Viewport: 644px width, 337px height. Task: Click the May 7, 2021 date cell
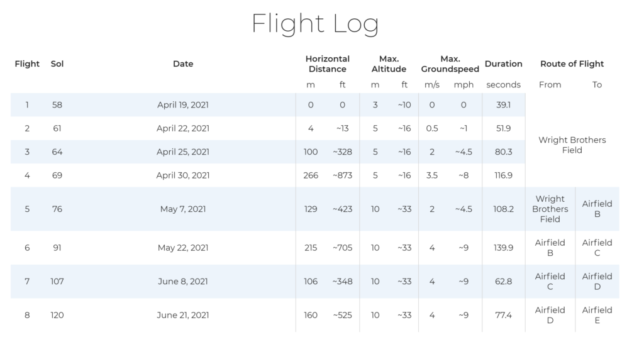(x=183, y=209)
